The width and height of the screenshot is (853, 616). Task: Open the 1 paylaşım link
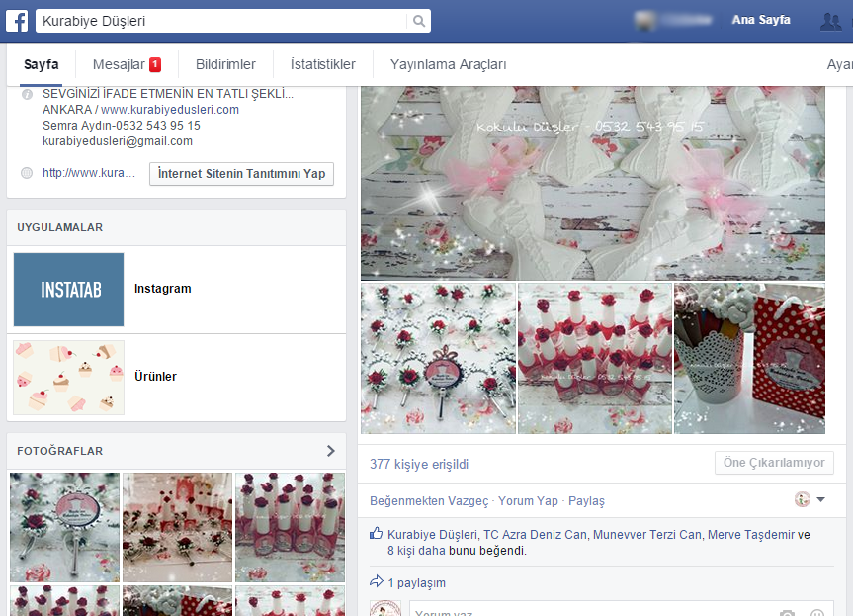pos(417,583)
